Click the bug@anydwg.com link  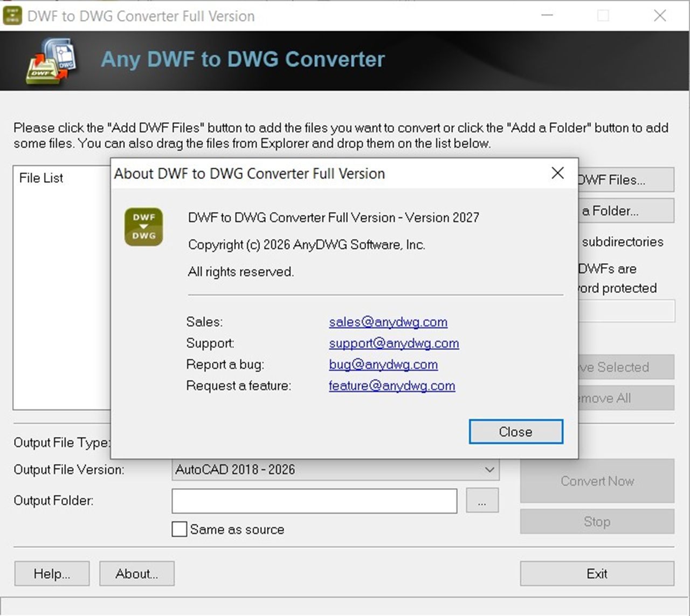(x=383, y=365)
